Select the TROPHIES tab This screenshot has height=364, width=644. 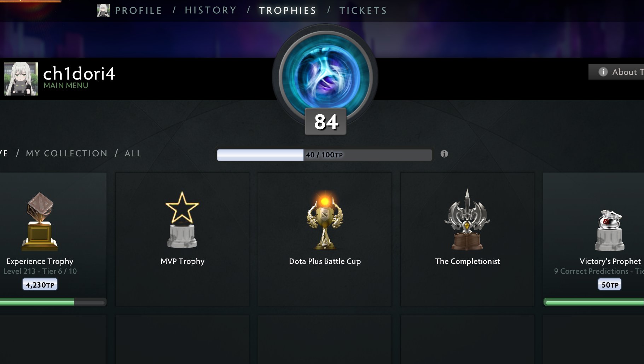[x=288, y=11]
